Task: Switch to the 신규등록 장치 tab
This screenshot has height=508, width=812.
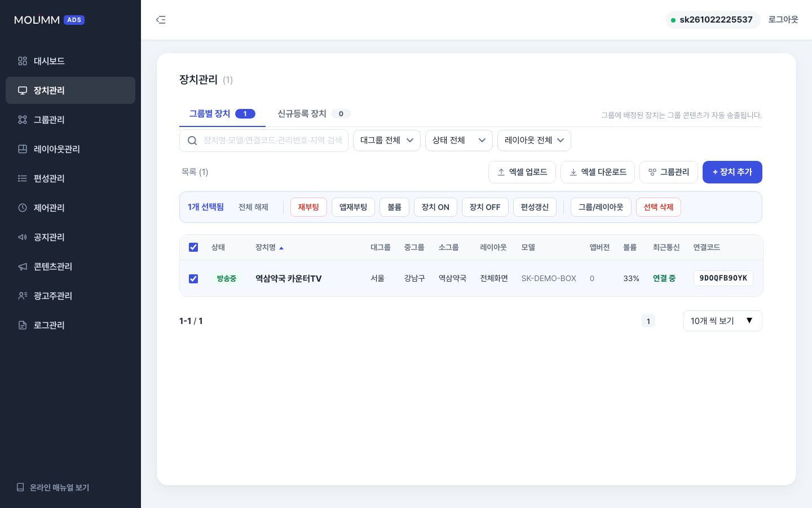Action: click(x=314, y=113)
